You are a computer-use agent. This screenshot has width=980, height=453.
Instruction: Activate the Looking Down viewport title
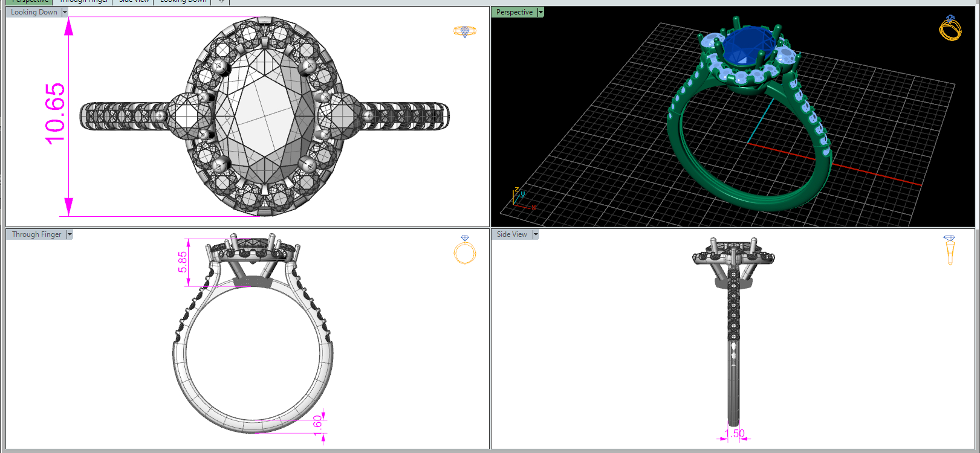pyautogui.click(x=34, y=12)
